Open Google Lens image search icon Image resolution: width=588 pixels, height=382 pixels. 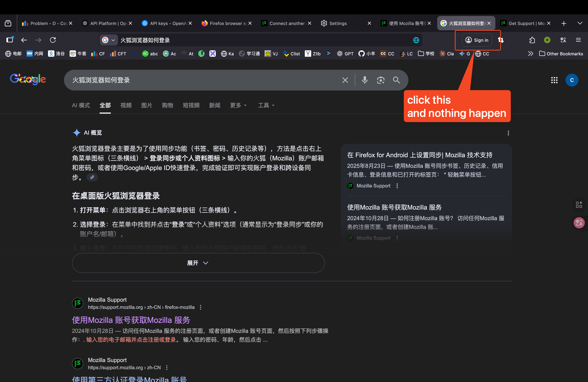pos(380,80)
